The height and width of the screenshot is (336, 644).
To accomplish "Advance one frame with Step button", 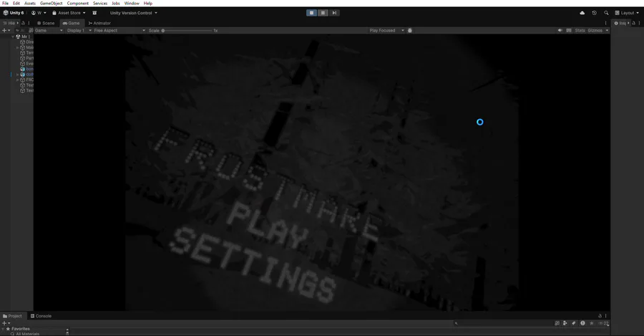I will [334, 13].
